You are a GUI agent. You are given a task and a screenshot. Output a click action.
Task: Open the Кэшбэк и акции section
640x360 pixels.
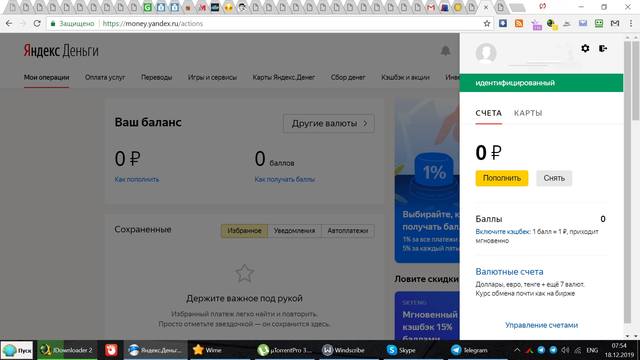click(x=405, y=77)
